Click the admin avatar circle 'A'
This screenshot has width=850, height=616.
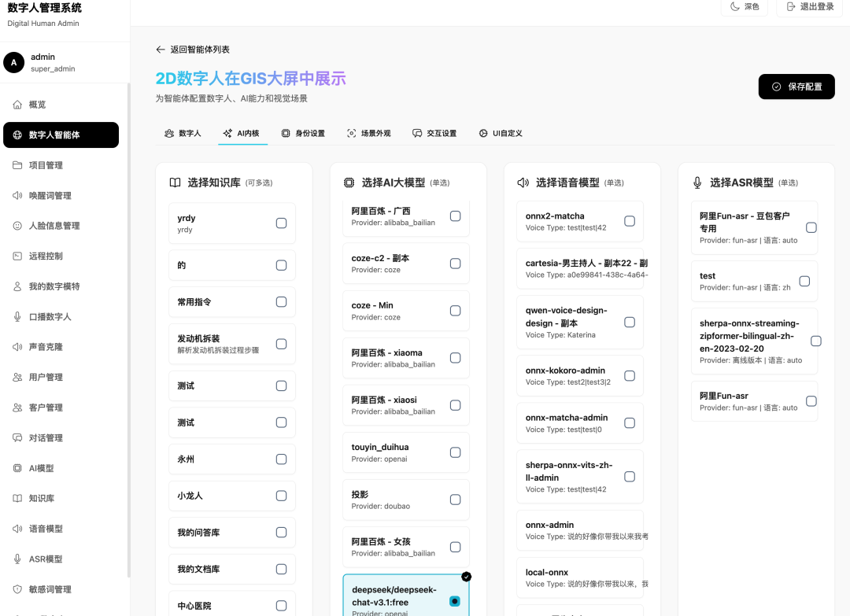tap(14, 62)
